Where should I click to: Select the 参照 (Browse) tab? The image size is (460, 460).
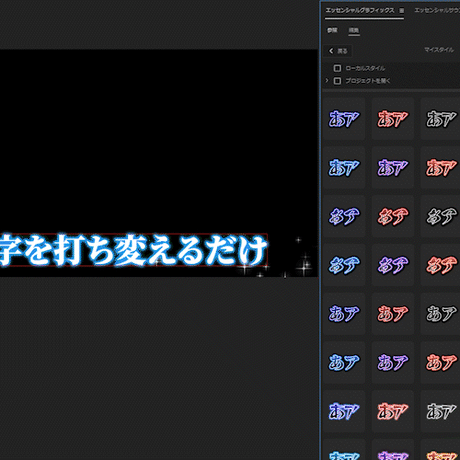coord(332,30)
